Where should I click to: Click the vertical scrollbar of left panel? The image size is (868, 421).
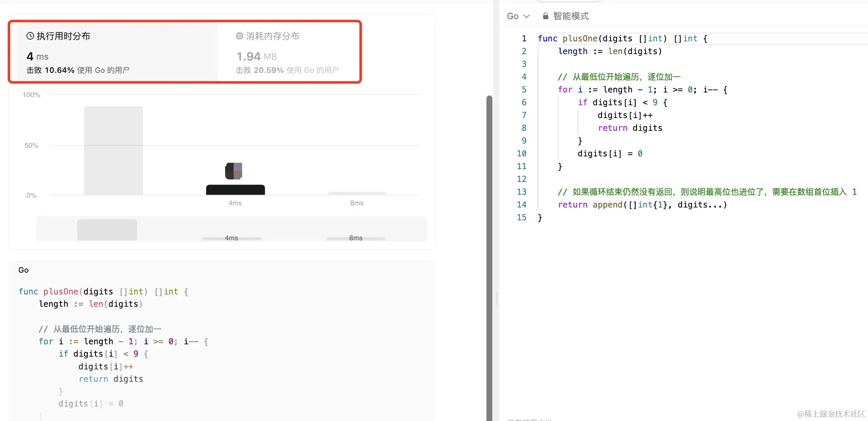click(489, 258)
